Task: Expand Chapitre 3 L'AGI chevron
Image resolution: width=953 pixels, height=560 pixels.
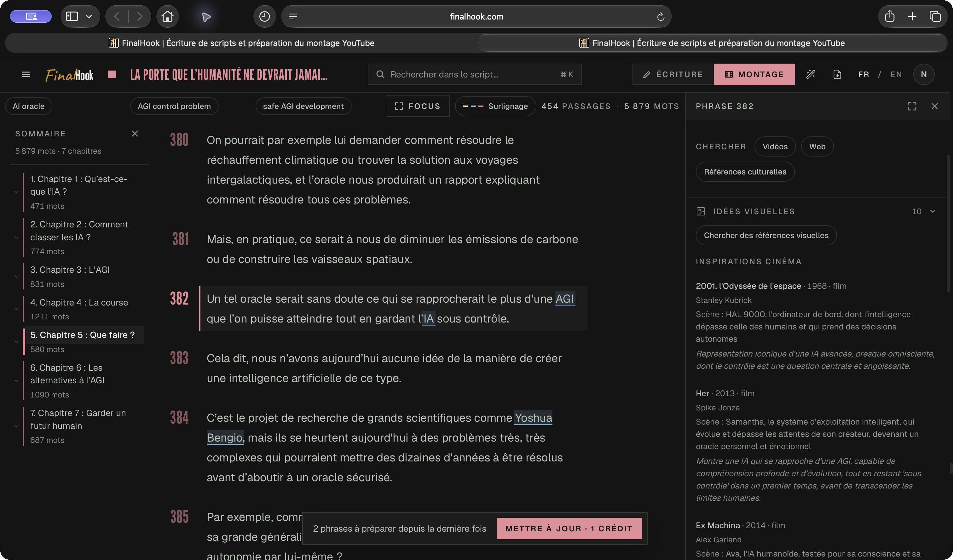Action: click(16, 276)
